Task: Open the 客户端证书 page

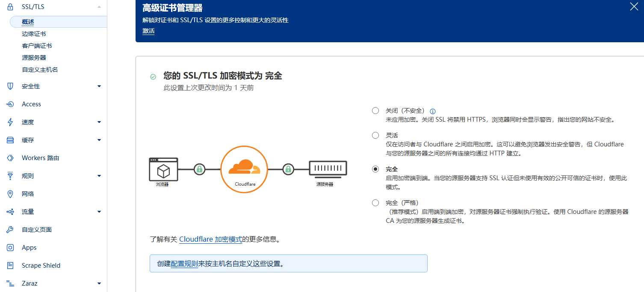Action: click(37, 46)
